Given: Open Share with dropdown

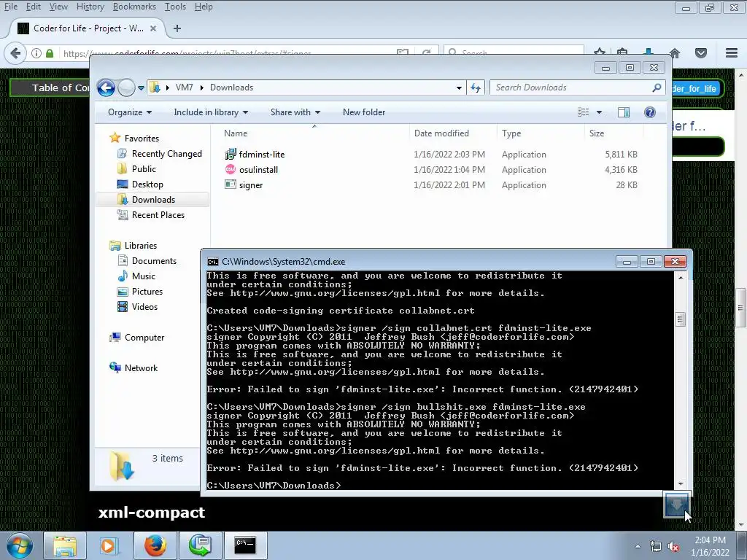Looking at the screenshot, I should (x=295, y=112).
